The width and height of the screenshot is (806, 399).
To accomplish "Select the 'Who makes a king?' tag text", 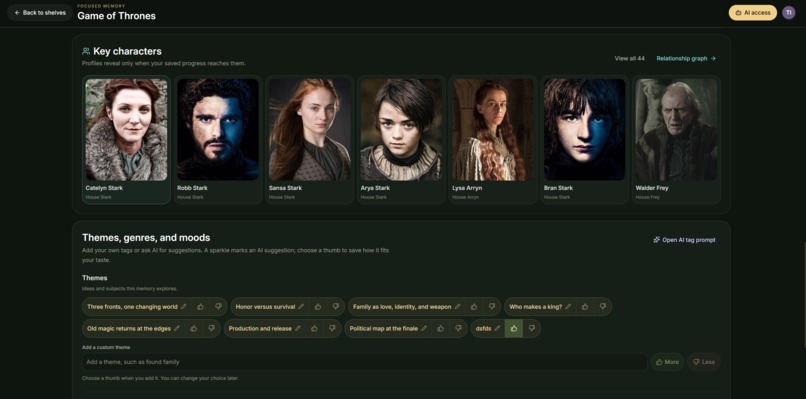I will [536, 307].
